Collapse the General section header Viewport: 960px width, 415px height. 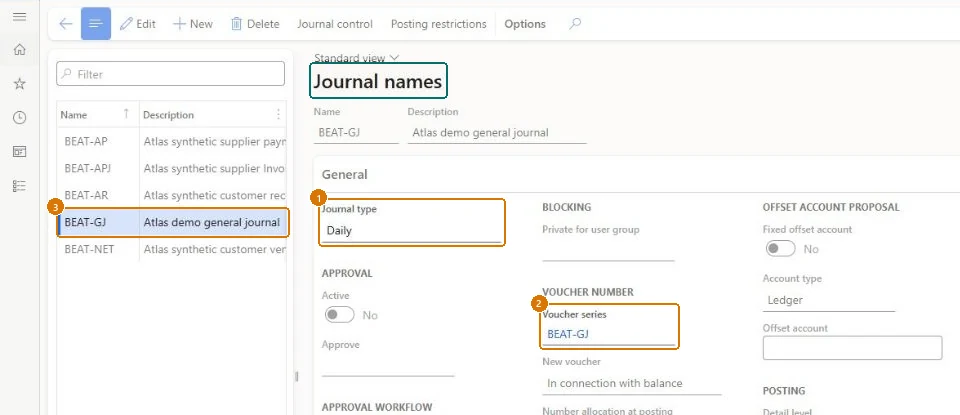point(345,174)
